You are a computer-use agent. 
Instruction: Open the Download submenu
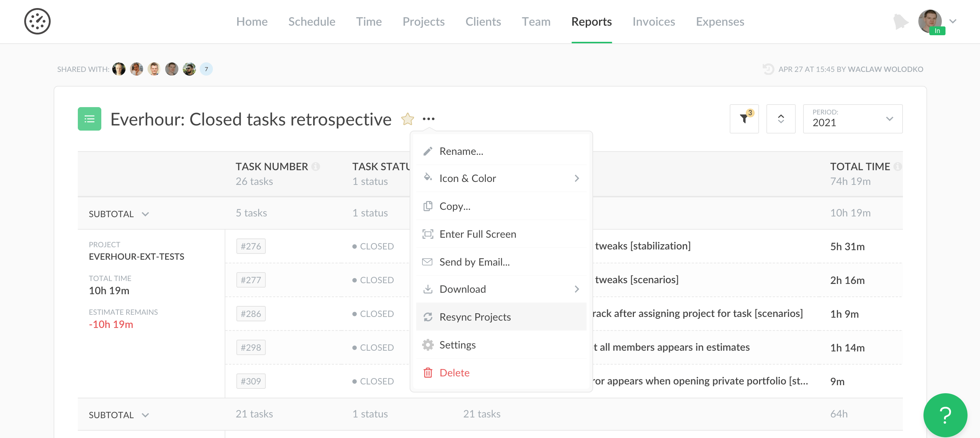[462, 289]
